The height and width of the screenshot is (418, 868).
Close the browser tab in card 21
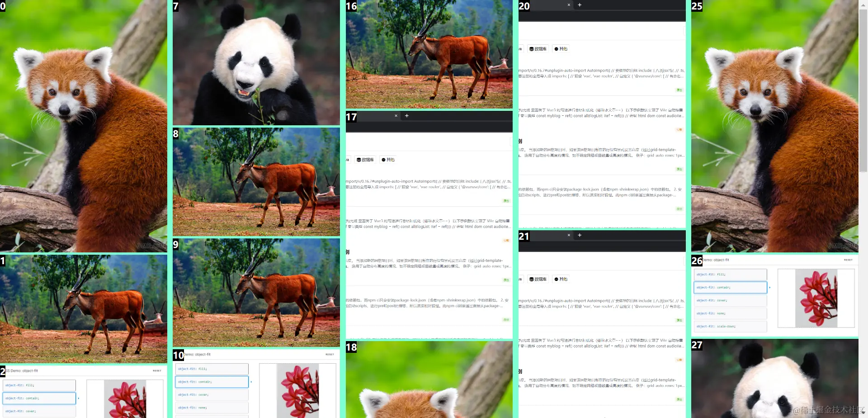(x=569, y=235)
